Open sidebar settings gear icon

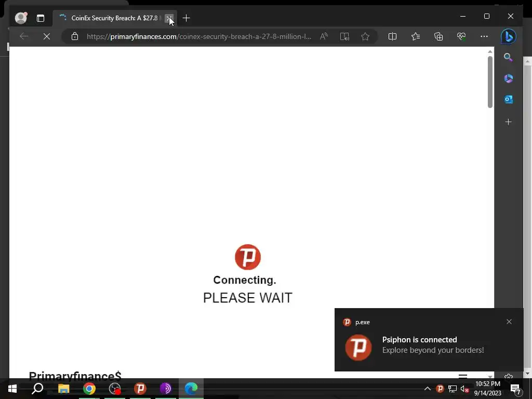pos(508,376)
